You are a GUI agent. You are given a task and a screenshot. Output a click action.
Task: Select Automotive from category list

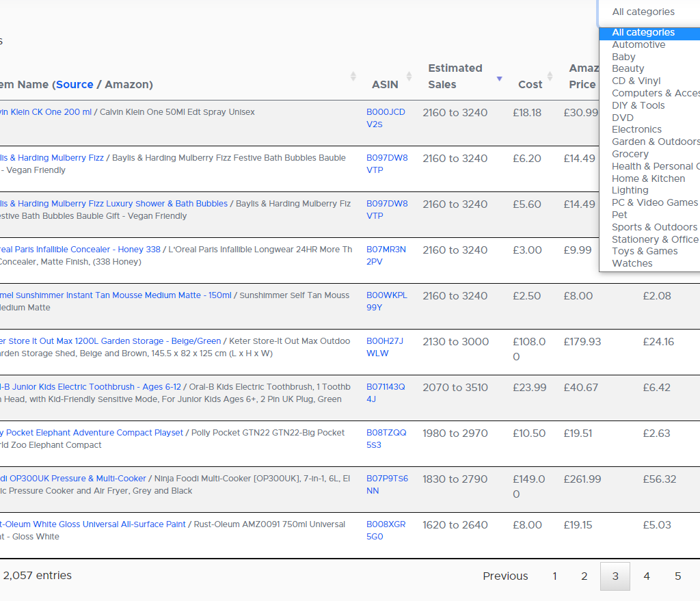[x=638, y=44]
